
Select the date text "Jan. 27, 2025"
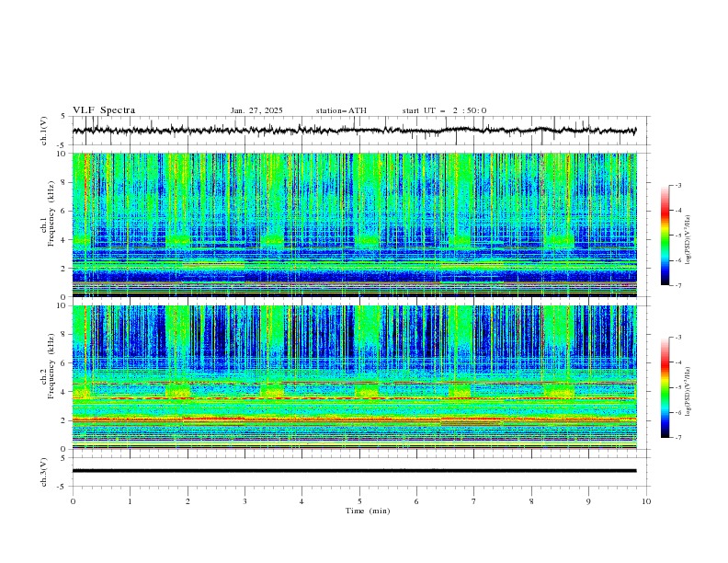tap(256, 110)
